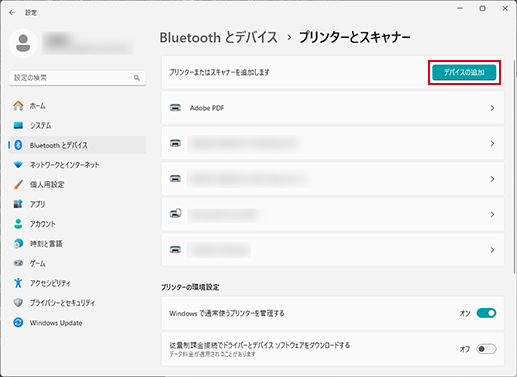
Task: Click the ホーム house icon
Action: 18,106
